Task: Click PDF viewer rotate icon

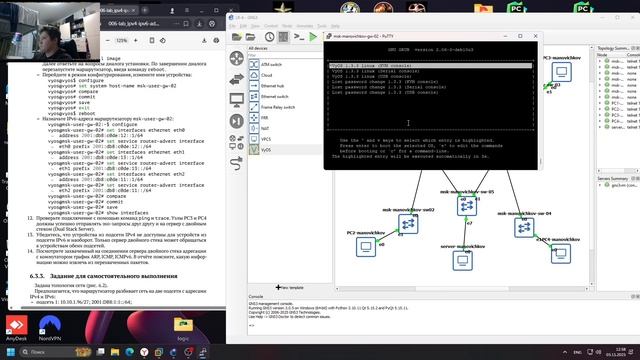Action: 162,40
